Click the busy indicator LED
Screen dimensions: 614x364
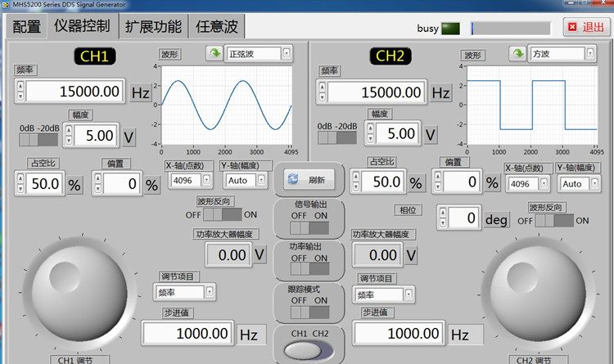(x=450, y=28)
